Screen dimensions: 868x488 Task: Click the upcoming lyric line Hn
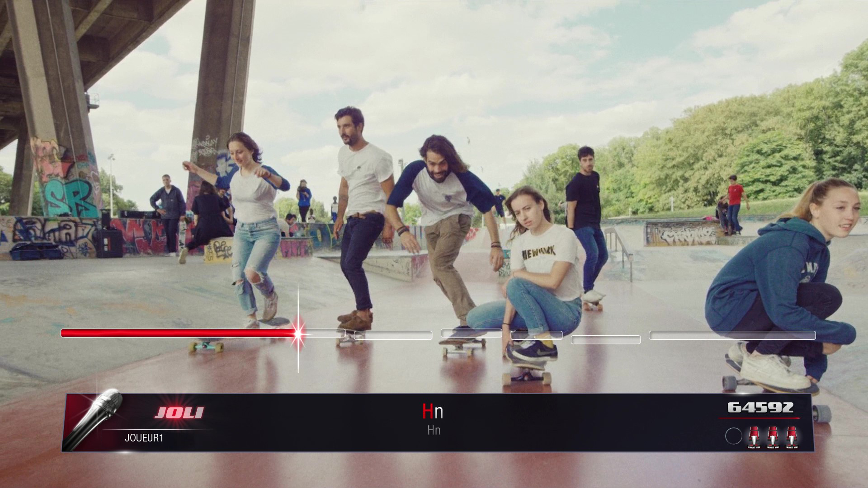pos(434,431)
